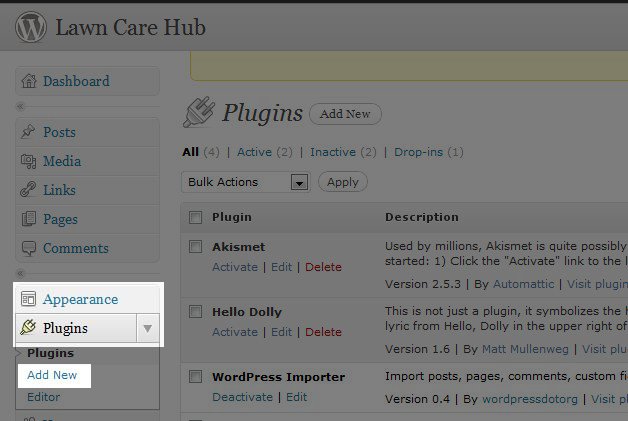Delete the Hello Dolly plugin
628x421 pixels.
[323, 332]
